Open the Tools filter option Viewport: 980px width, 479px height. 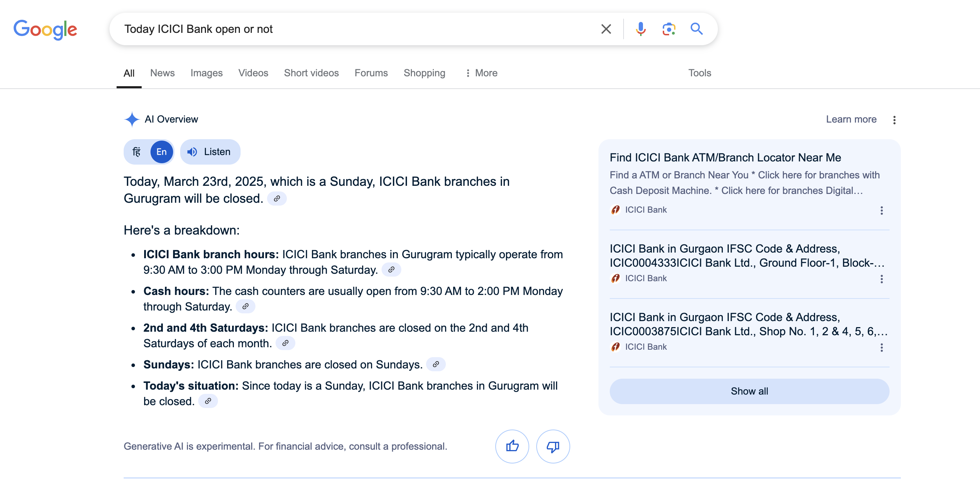[x=699, y=73]
